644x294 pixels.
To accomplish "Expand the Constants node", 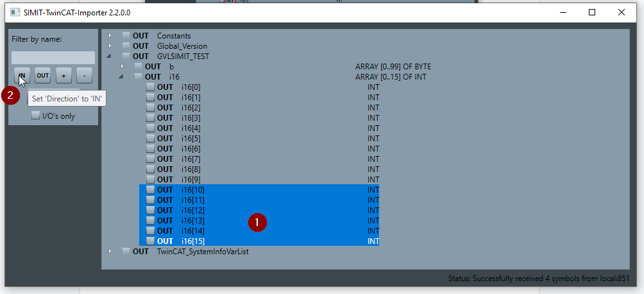I will [110, 36].
